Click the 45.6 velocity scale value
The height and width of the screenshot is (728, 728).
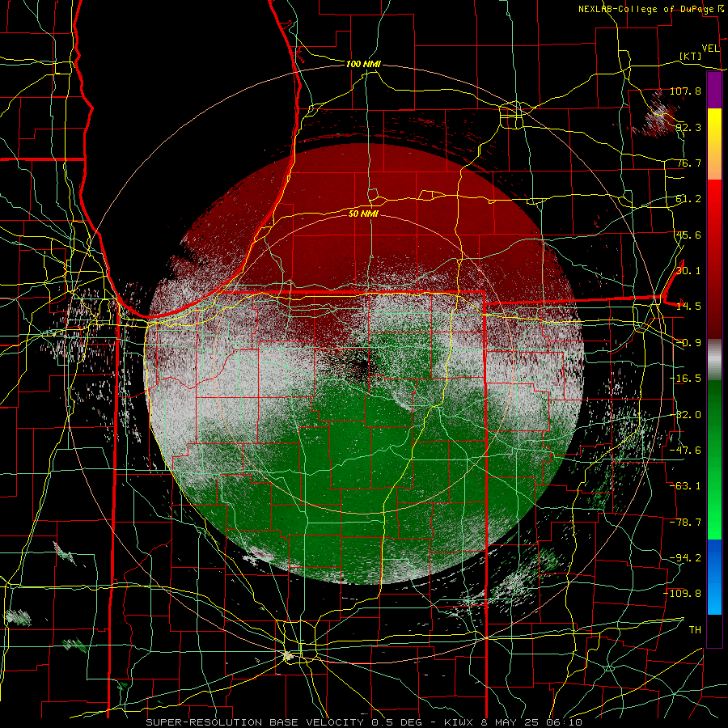pyautogui.click(x=688, y=235)
